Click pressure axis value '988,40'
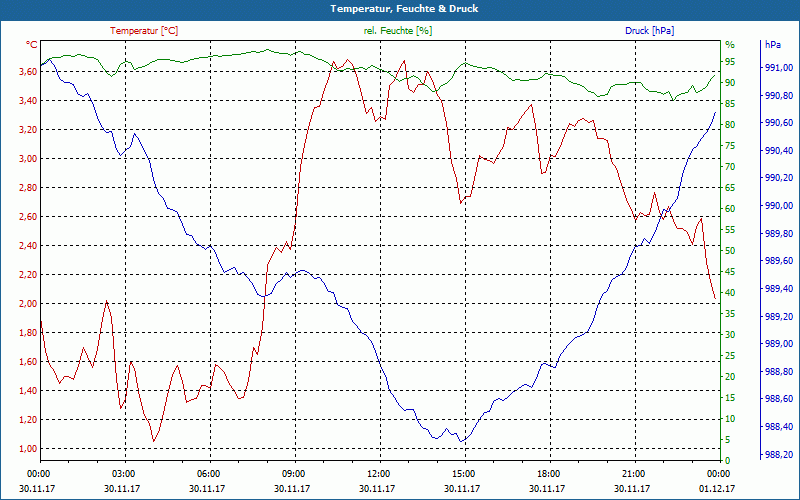800x500 pixels. (x=779, y=427)
